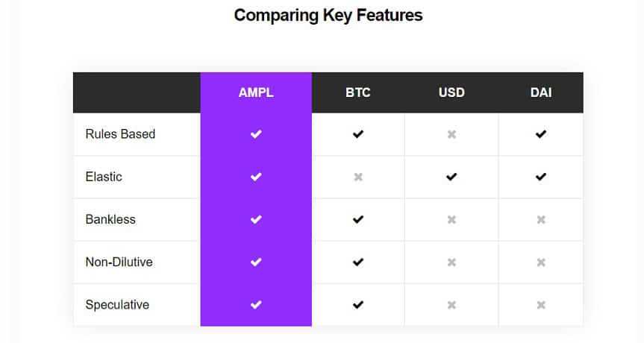Select the DAI column header
This screenshot has width=644, height=343.
pyautogui.click(x=541, y=93)
